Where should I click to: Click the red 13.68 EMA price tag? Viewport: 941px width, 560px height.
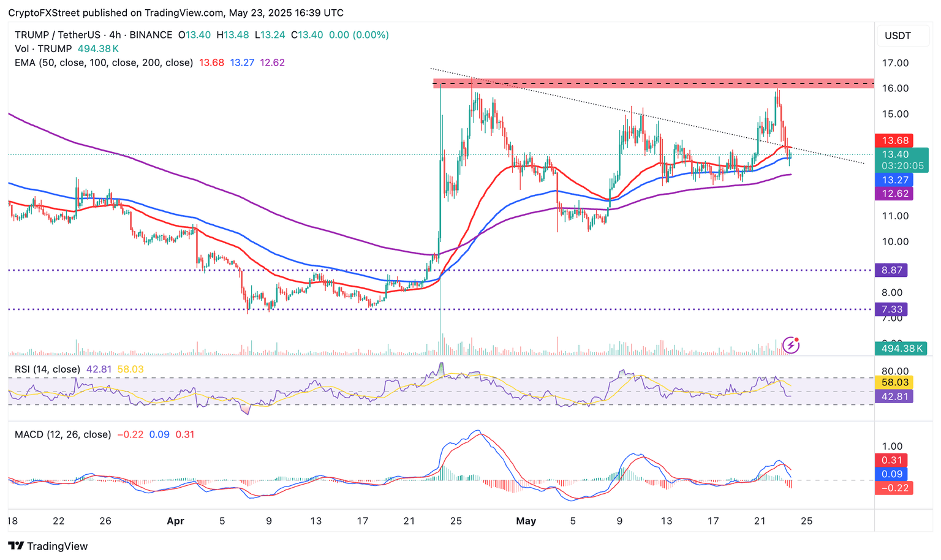tap(894, 140)
